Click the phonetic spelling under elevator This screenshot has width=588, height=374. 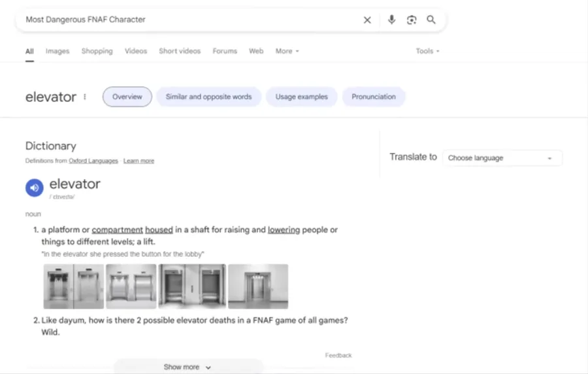[62, 197]
